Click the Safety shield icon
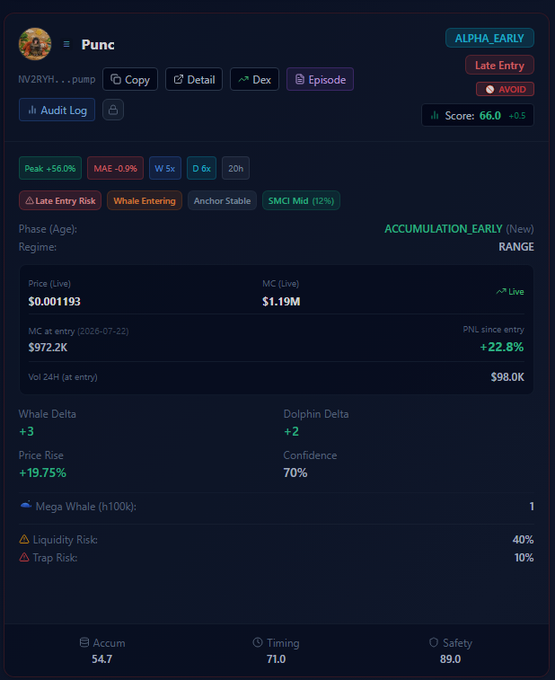555x680 pixels. (434, 642)
